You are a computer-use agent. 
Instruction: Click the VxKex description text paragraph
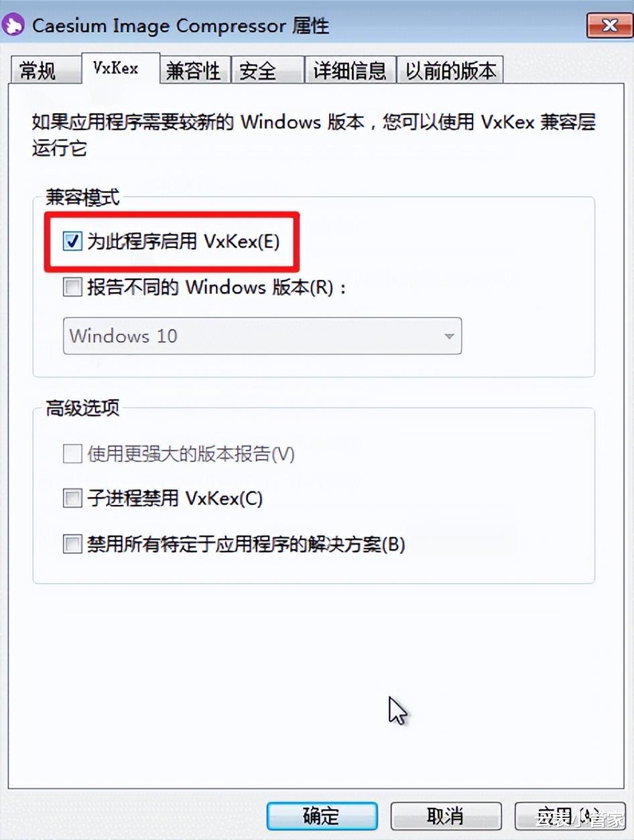coord(314,135)
